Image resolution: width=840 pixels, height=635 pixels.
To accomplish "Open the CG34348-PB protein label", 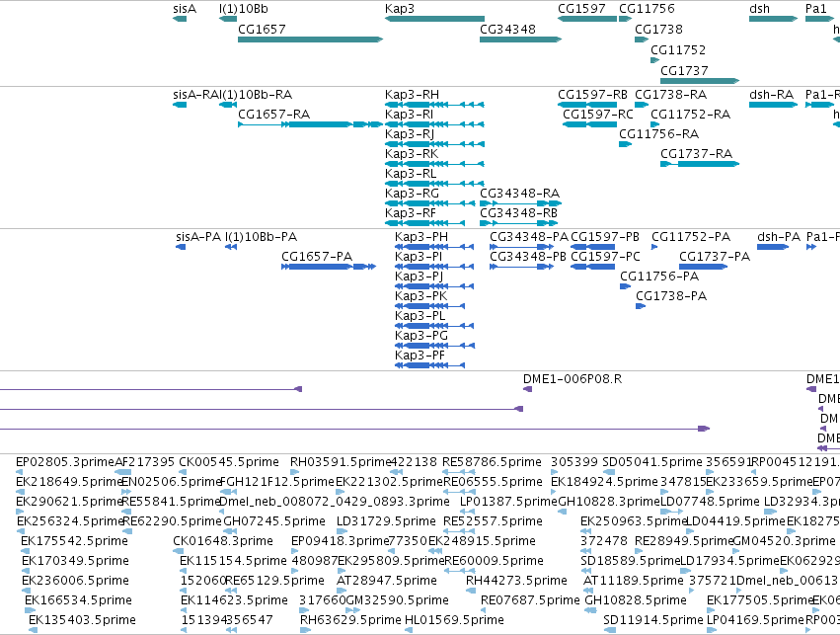I will [x=529, y=257].
